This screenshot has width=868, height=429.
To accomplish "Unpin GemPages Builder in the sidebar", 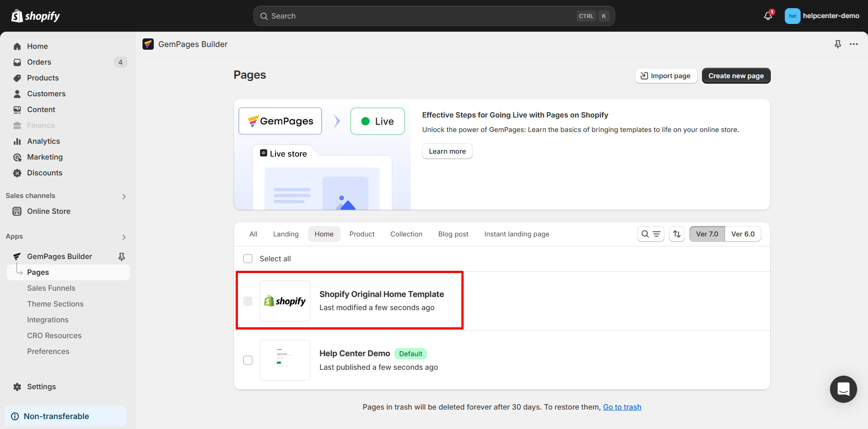I will pyautogui.click(x=122, y=257).
